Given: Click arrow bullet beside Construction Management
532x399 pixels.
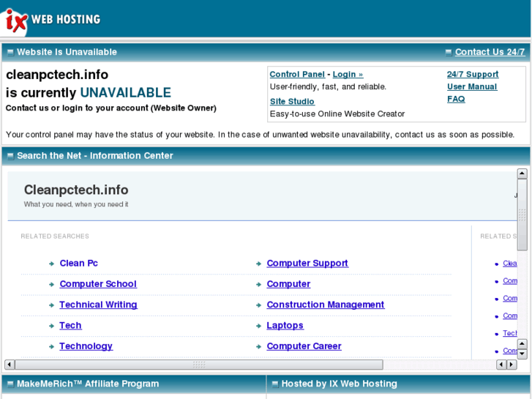Looking at the screenshot, I should click(258, 305).
